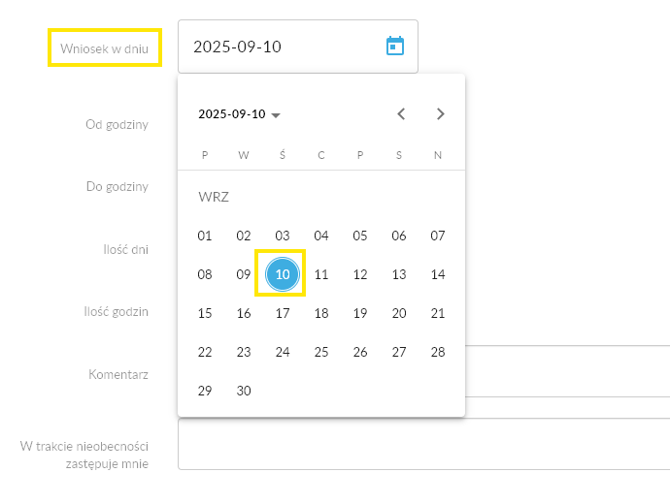Select day 13 in the calendar
Viewport: 670px width, 504px height.
pyautogui.click(x=399, y=275)
